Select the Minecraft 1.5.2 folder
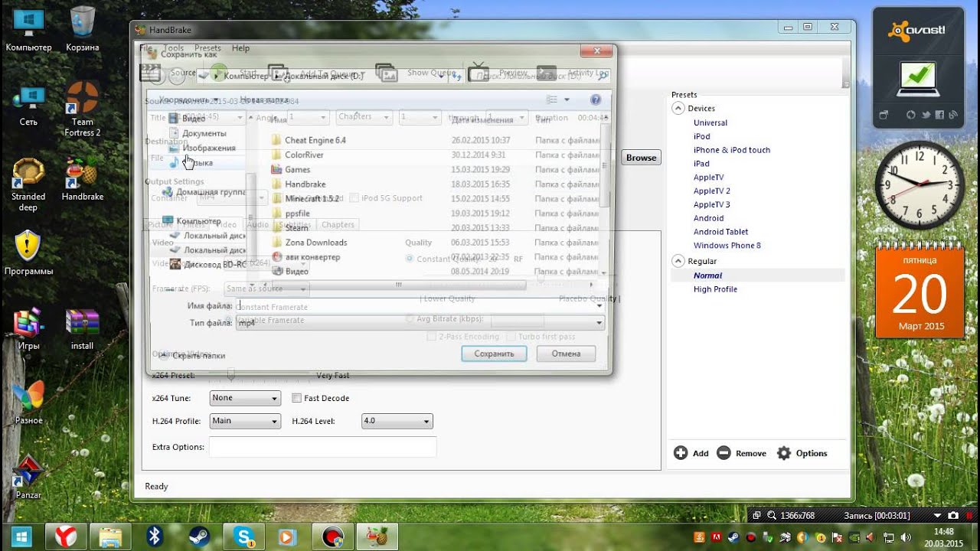Viewport: 980px width, 551px height. [x=312, y=199]
